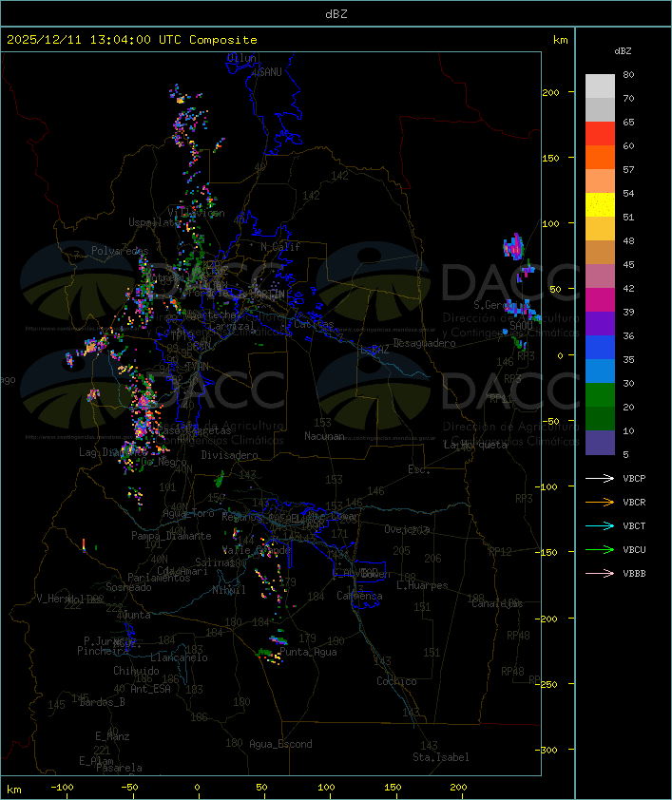Pick the magenta 42-39 dBZ swatch
672x800 pixels.
[600, 300]
